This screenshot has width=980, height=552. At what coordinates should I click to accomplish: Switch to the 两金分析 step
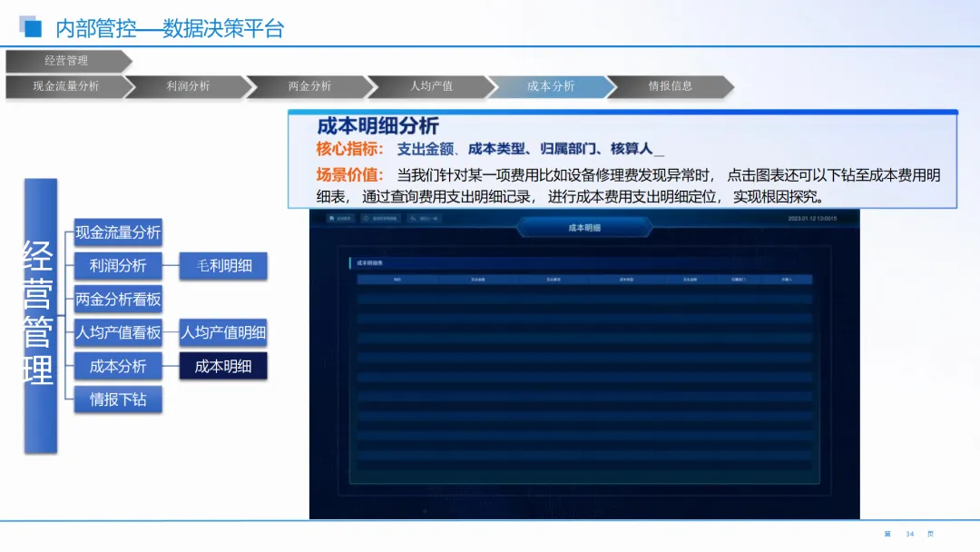[309, 86]
